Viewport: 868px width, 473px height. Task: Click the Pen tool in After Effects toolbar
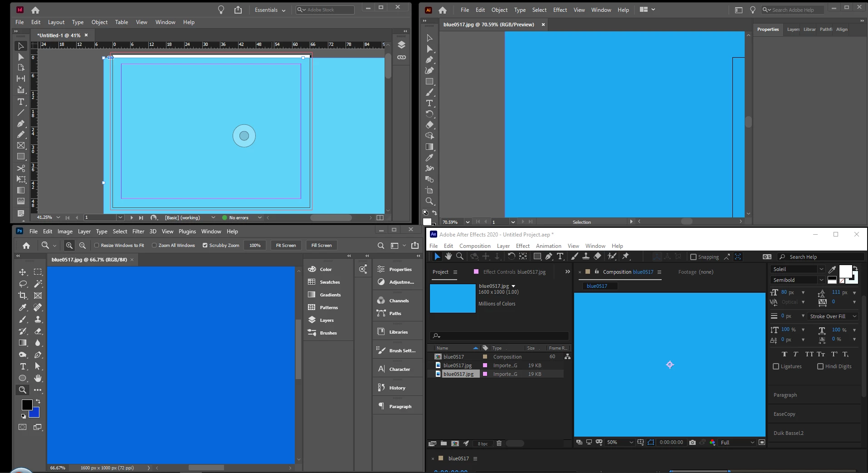point(549,256)
